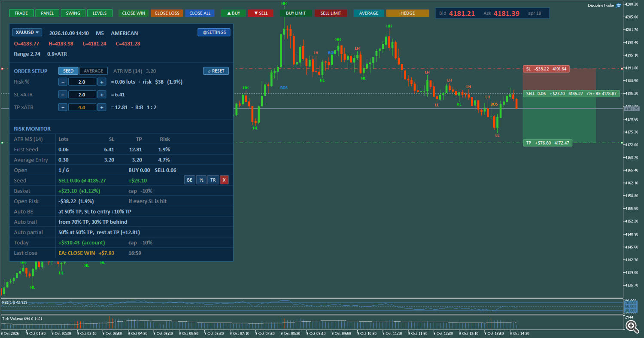Screen dimensions: 644x338
Task: Close the seed position with red X
Action: click(224, 180)
